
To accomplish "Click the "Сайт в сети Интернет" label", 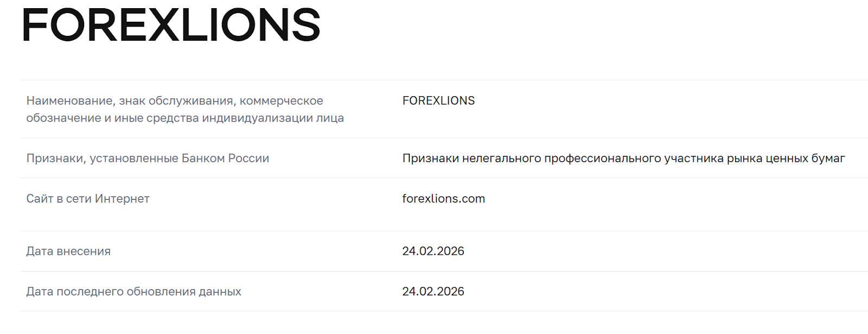I will coord(88,199).
